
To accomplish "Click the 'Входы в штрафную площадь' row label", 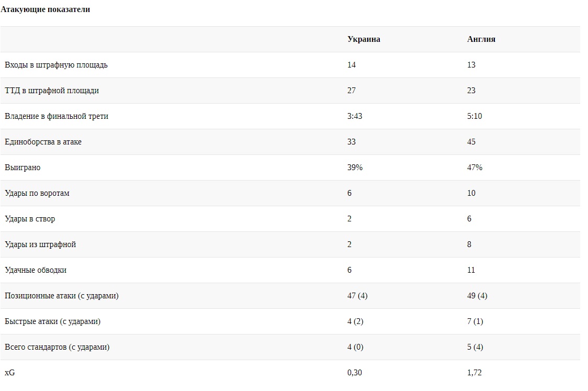I will pos(56,65).
